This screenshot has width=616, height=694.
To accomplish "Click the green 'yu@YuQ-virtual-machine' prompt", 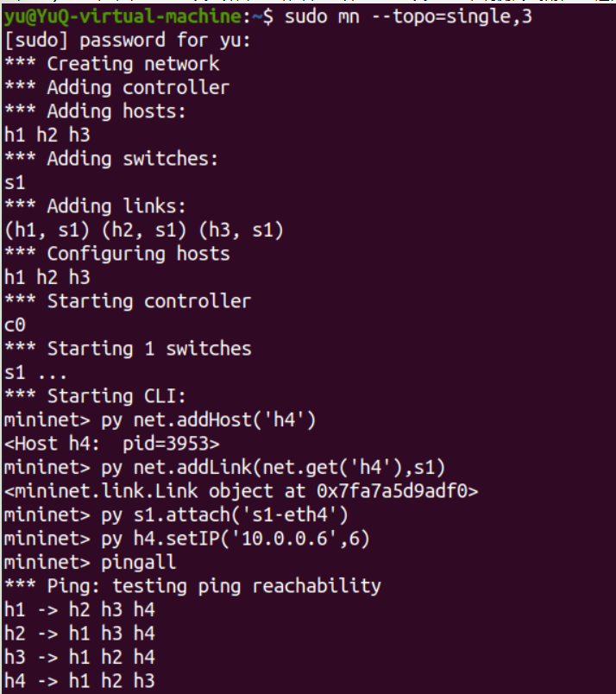I will [126, 16].
